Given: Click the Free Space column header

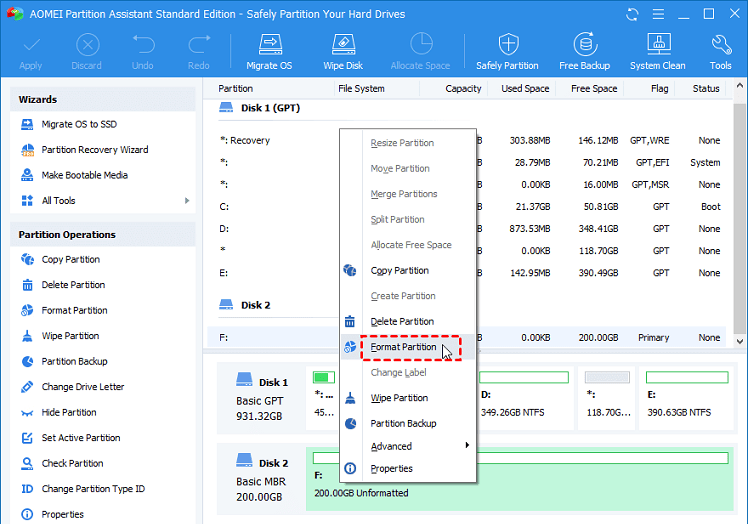Looking at the screenshot, I should (594, 89).
